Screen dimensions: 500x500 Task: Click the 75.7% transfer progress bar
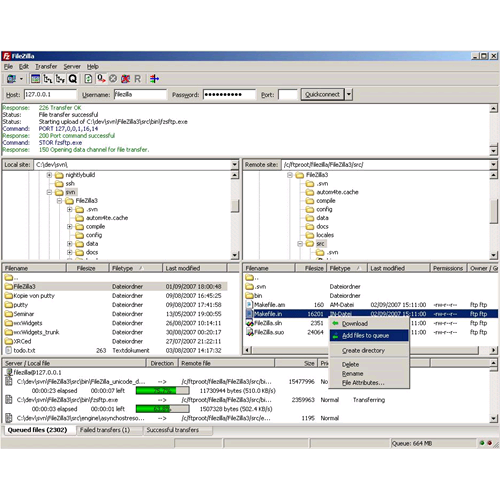click(x=163, y=391)
